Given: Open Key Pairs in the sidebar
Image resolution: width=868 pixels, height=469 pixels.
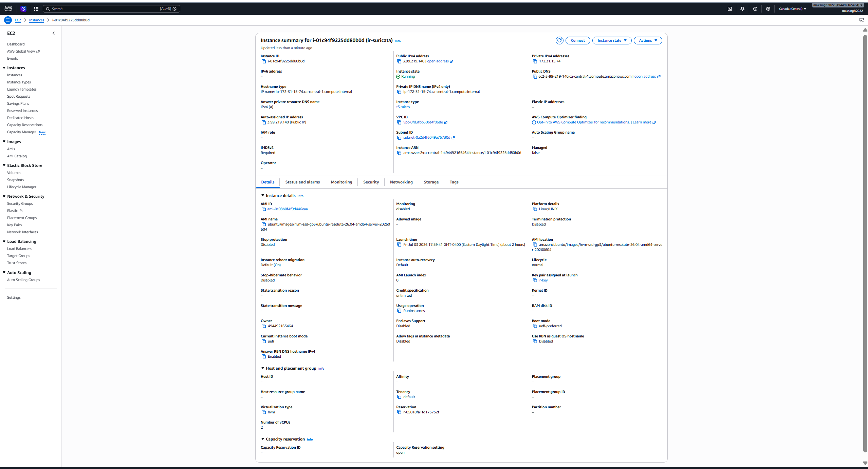Looking at the screenshot, I should [14, 225].
